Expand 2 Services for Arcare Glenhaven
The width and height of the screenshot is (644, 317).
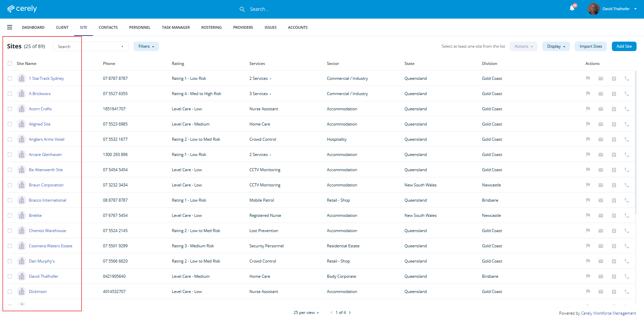coord(260,155)
